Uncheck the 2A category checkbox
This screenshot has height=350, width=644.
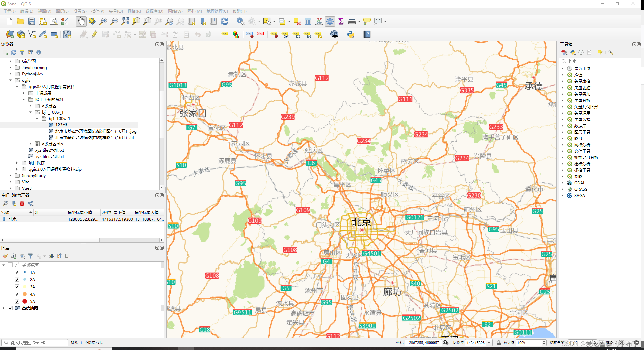coord(17,279)
